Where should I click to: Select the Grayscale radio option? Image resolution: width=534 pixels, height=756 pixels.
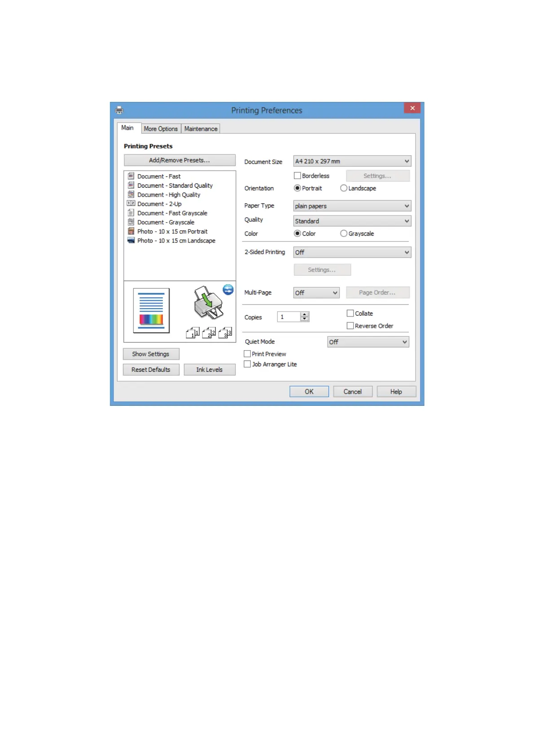pos(344,233)
